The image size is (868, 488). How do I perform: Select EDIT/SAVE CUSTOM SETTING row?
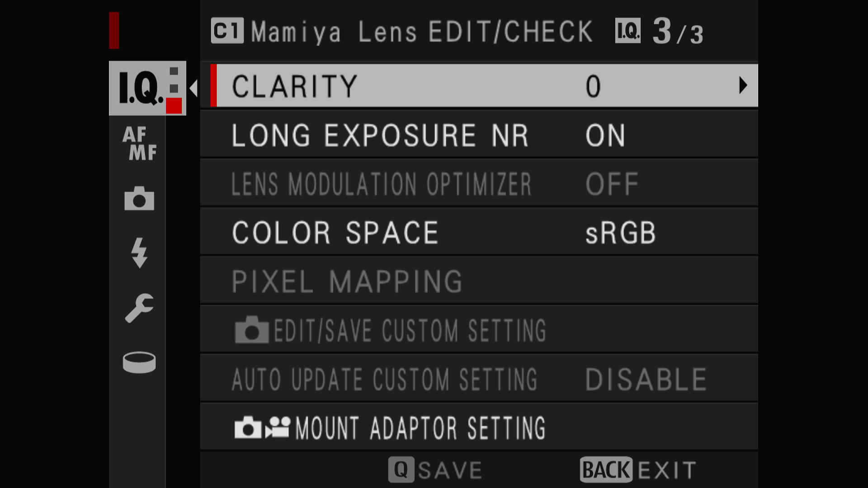[x=479, y=330]
